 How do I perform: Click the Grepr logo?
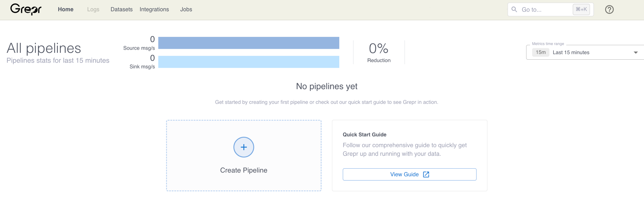[26, 9]
